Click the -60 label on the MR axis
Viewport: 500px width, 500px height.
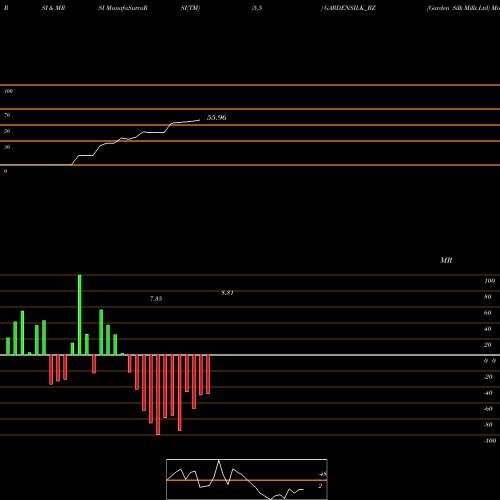coord(488,409)
